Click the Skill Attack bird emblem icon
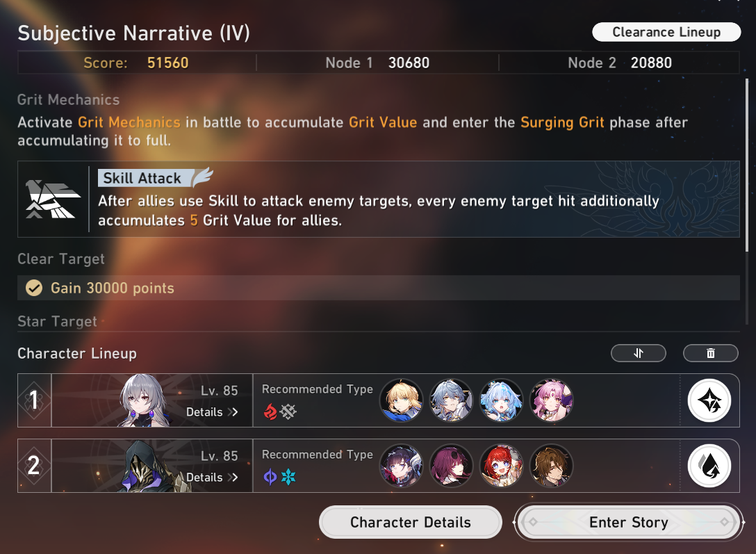 (x=53, y=199)
